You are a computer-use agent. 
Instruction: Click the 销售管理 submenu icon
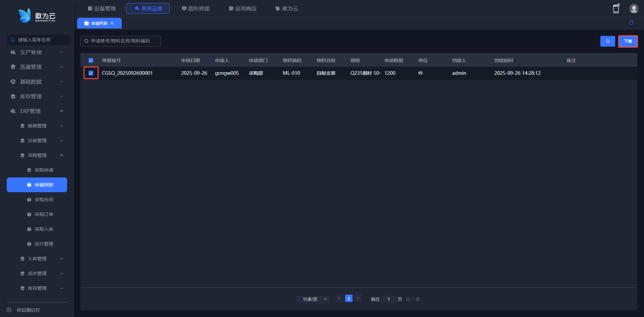coord(22,126)
